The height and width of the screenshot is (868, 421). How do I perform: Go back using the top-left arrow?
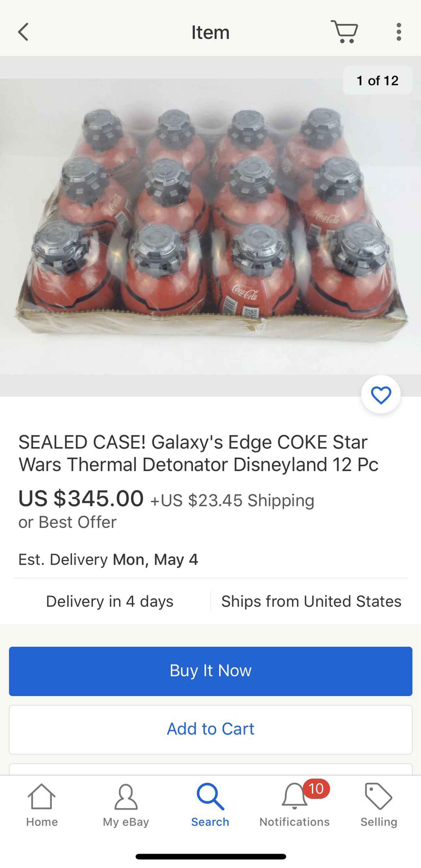[23, 32]
